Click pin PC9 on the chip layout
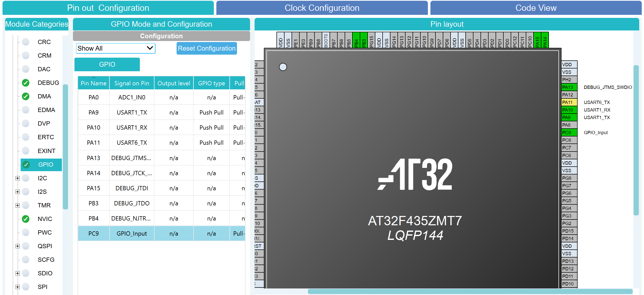The width and height of the screenshot is (644, 295). point(569,132)
